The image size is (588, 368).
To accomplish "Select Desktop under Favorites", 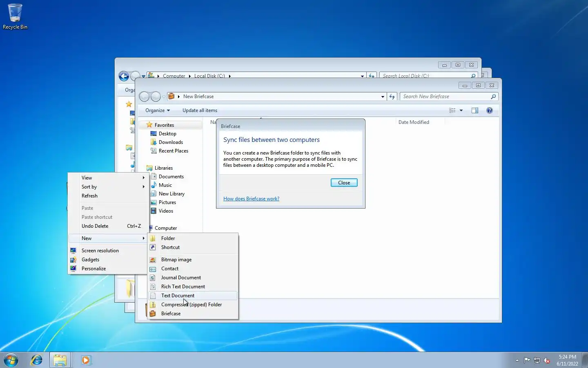I will pyautogui.click(x=167, y=134).
